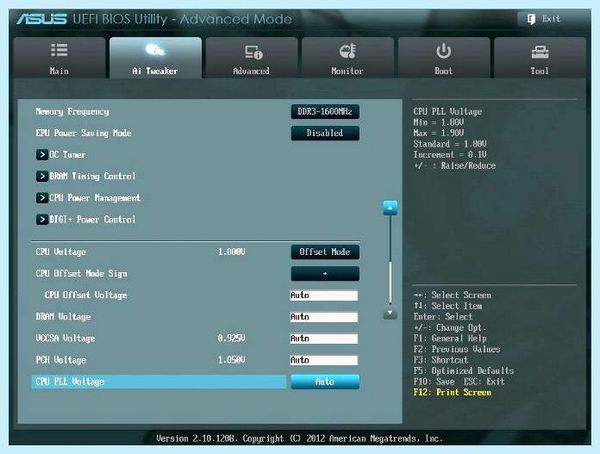Click the CPU Offset Voltage input field
The image size is (600, 454).
tap(324, 295)
